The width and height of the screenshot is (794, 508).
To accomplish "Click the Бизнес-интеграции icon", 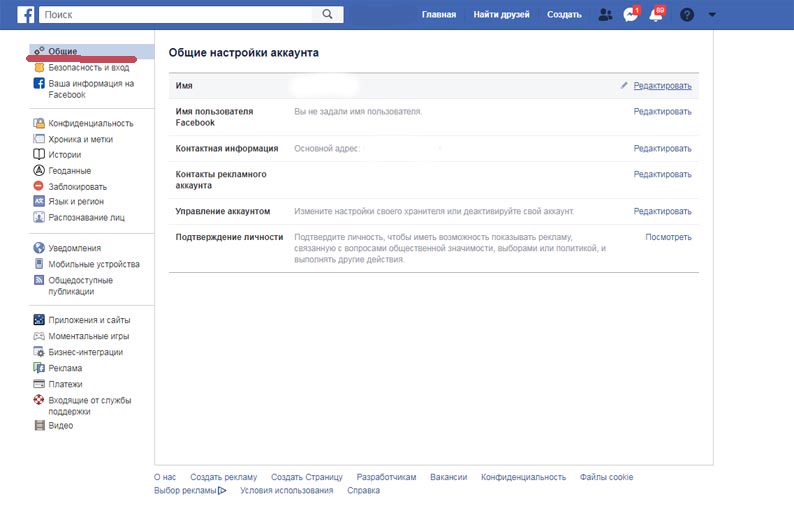I will click(39, 351).
